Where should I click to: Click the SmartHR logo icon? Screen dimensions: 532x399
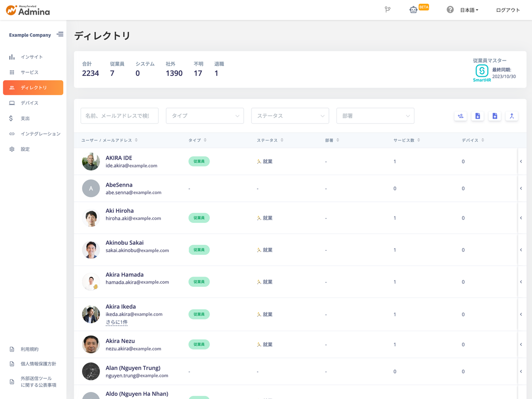coord(482,71)
